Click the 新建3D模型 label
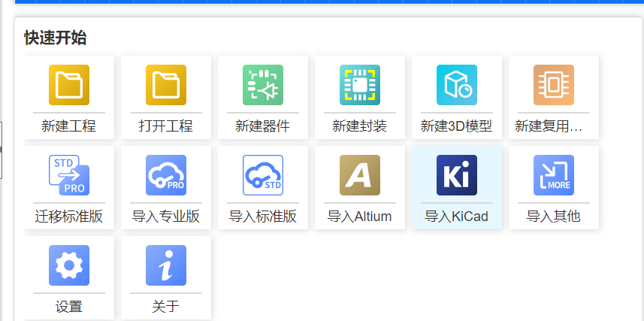This screenshot has width=644, height=321. [457, 126]
